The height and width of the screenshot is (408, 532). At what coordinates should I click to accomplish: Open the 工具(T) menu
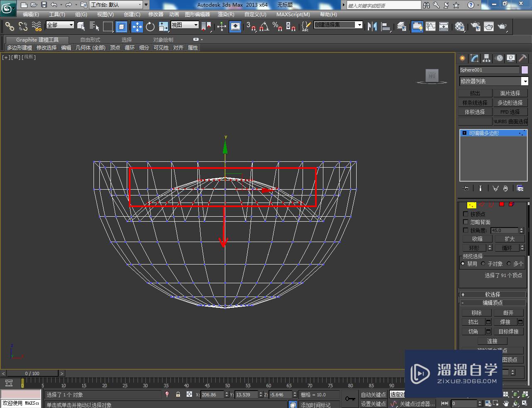pyautogui.click(x=57, y=14)
